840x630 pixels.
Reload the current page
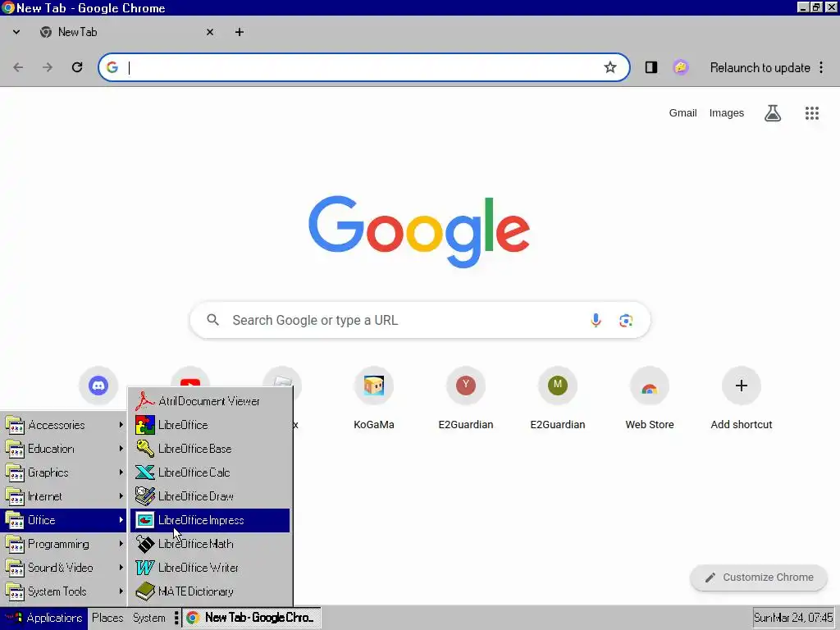click(x=77, y=67)
